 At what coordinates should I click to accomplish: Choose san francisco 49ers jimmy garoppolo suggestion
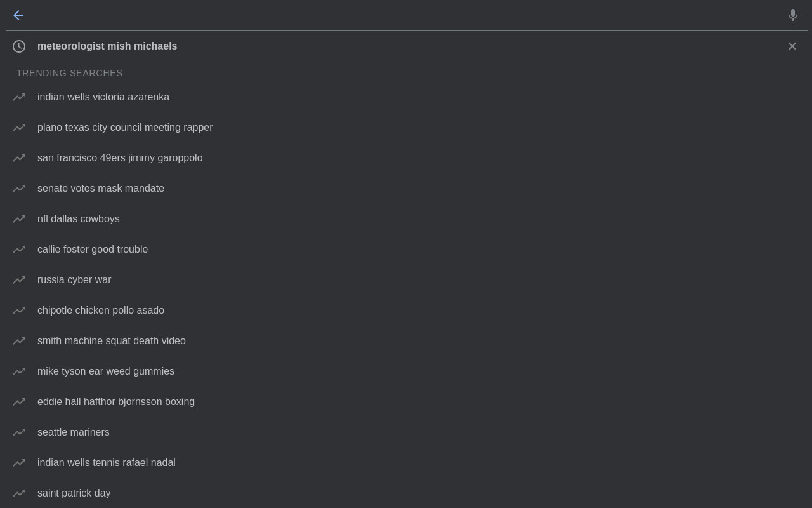[406, 158]
